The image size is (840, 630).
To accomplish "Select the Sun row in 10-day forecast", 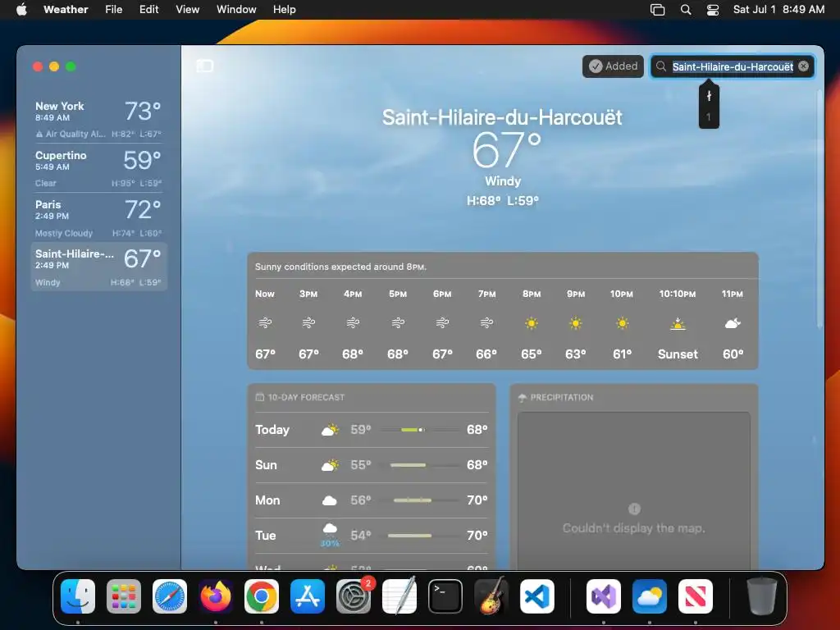I will point(372,465).
